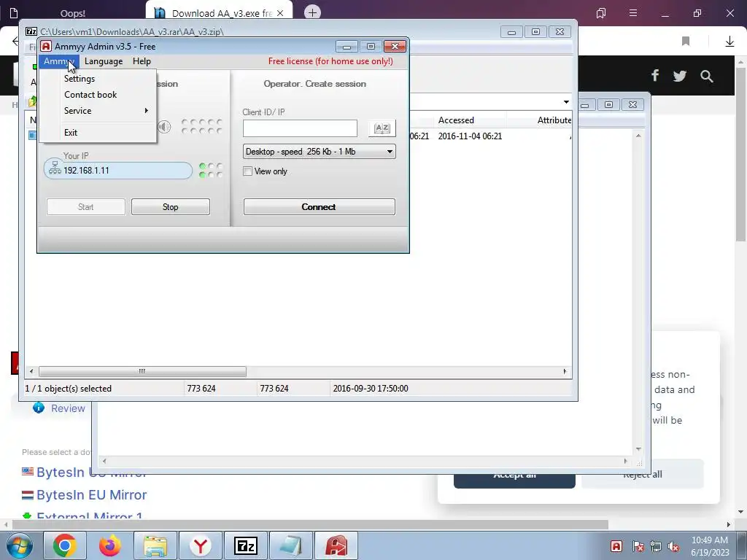This screenshot has width=747, height=560.
Task: Open Settings from the Ammyy menu
Action: 79,79
